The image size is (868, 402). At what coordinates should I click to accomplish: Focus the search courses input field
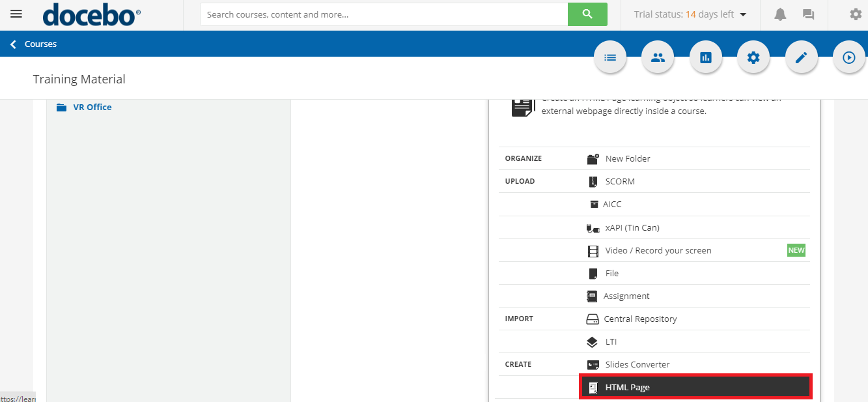(384, 14)
